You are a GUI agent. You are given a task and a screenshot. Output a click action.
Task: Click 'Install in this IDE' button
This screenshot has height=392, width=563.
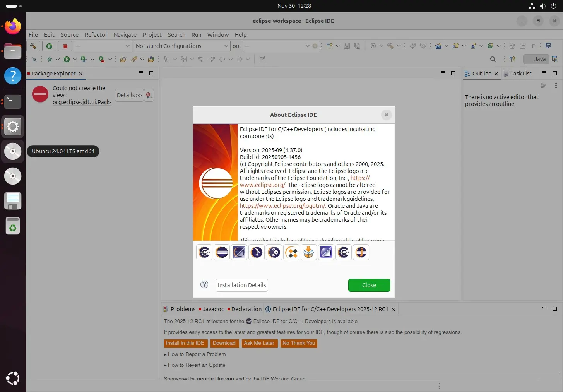185,343
